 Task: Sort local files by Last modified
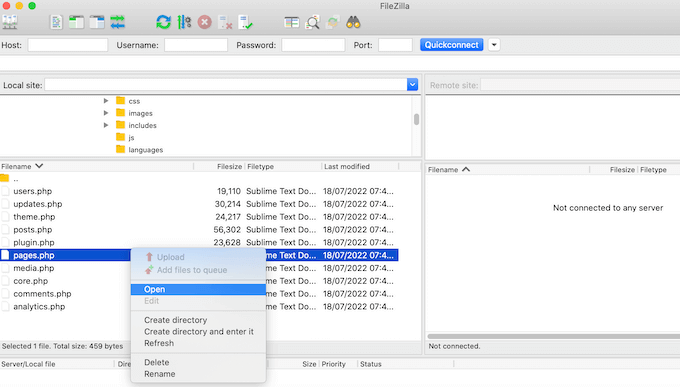tap(360, 167)
